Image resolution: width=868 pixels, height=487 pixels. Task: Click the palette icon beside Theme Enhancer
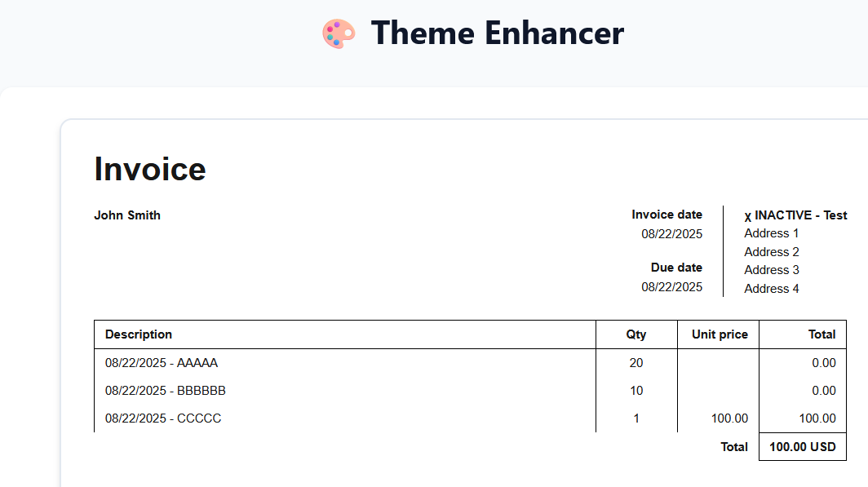[x=339, y=33]
